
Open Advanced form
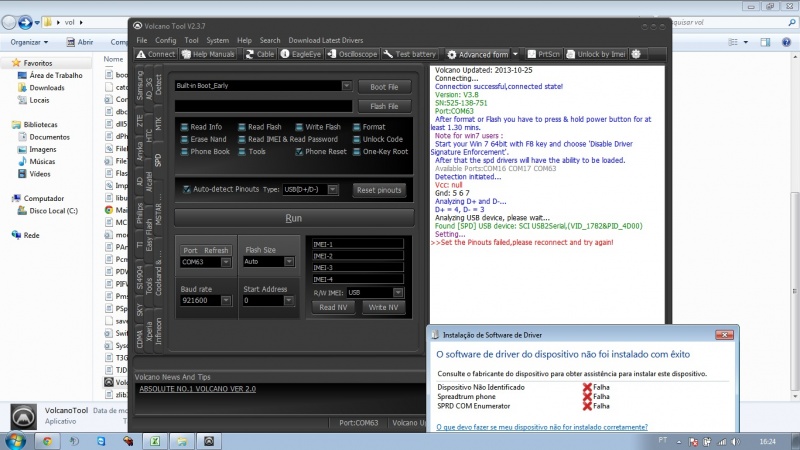point(478,54)
